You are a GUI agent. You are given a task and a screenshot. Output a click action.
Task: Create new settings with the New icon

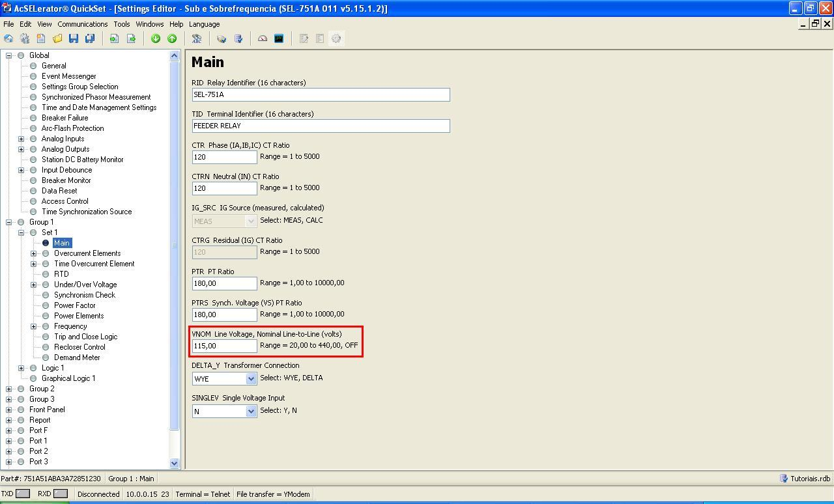[x=41, y=38]
